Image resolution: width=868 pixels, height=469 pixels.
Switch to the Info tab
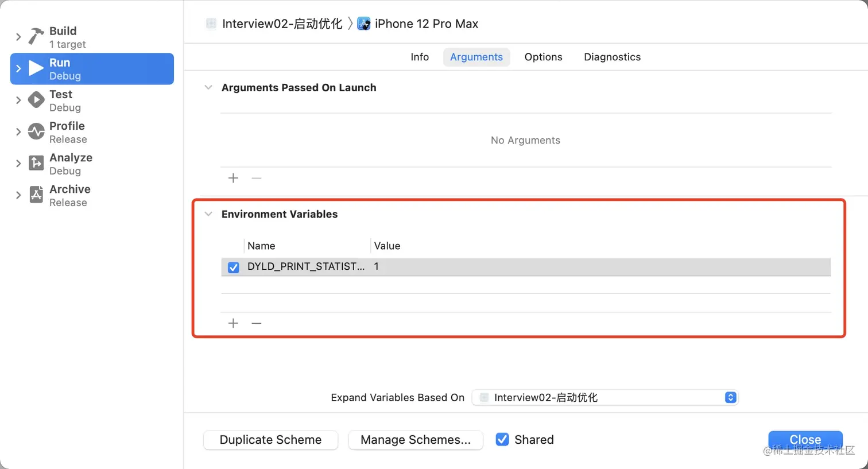click(x=420, y=57)
